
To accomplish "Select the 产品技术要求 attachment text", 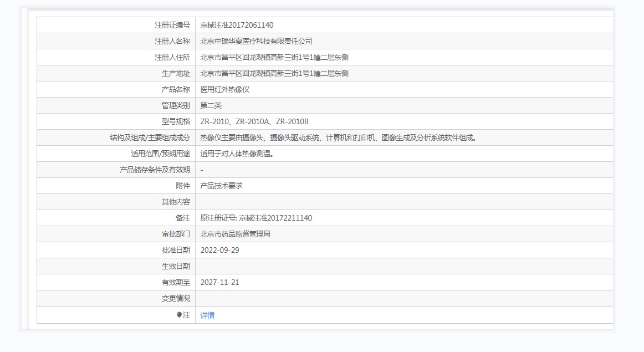I will click(x=221, y=186).
